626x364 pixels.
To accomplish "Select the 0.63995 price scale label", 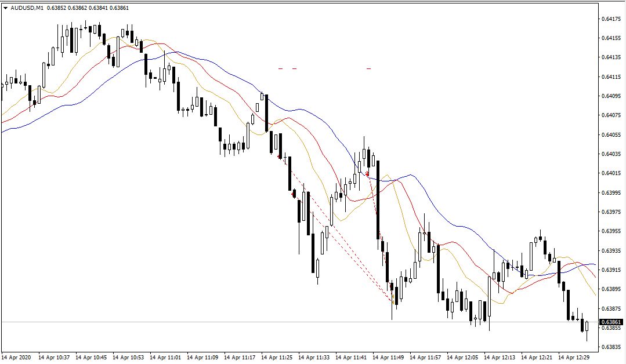I will [x=611, y=192].
